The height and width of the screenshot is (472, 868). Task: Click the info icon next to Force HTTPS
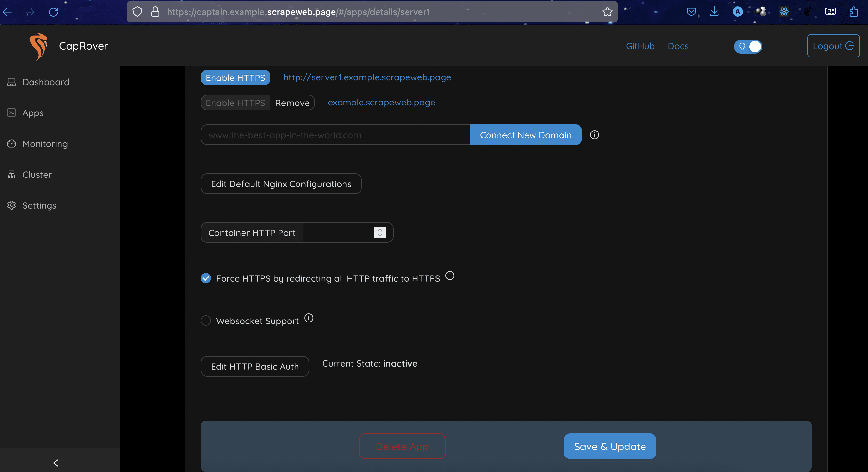[450, 276]
